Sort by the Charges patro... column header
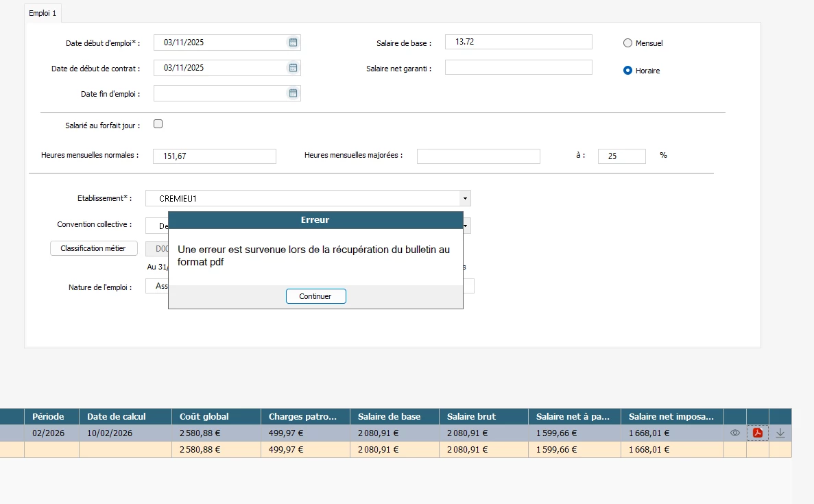 click(305, 416)
